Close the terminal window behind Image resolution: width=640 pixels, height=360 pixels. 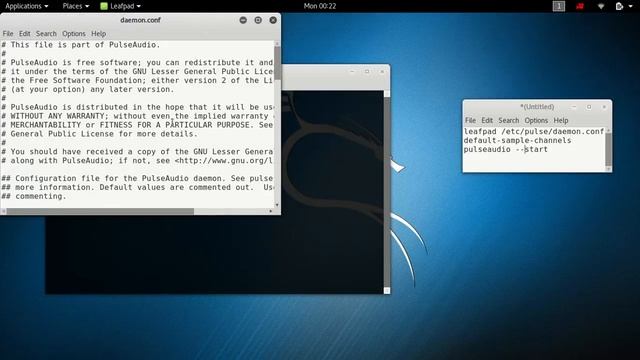(382, 71)
